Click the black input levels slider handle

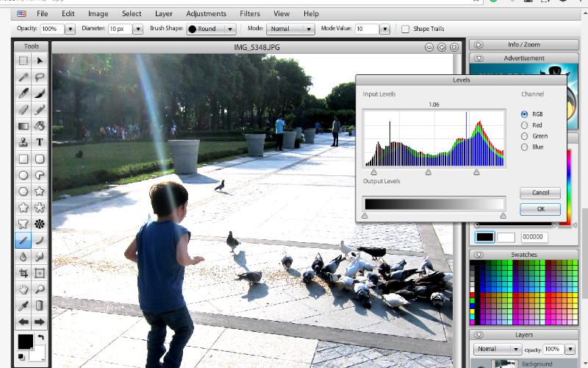point(373,172)
